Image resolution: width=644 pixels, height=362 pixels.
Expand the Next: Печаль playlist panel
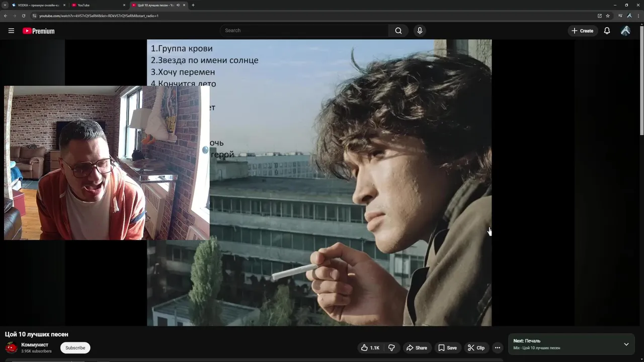tap(626, 344)
